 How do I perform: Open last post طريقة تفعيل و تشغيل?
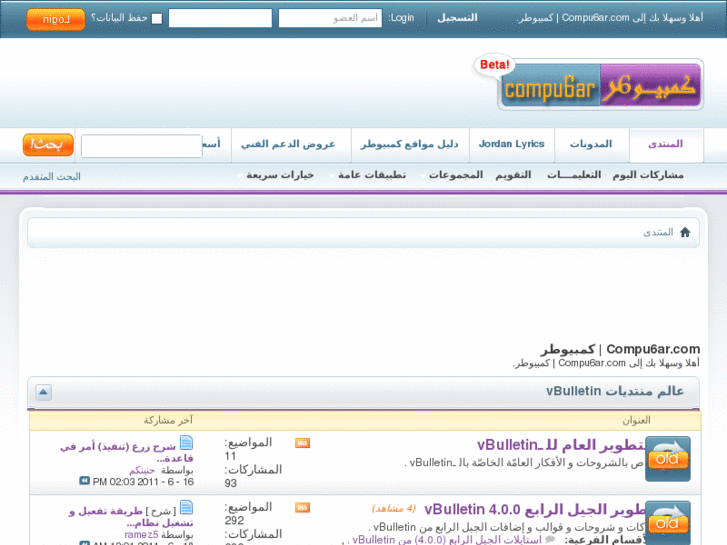click(131, 517)
